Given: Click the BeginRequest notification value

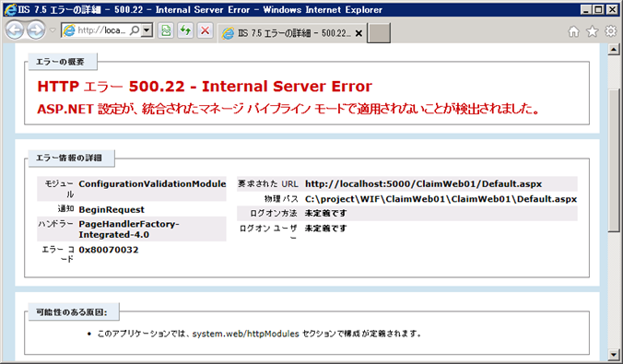Looking at the screenshot, I should [x=112, y=209].
